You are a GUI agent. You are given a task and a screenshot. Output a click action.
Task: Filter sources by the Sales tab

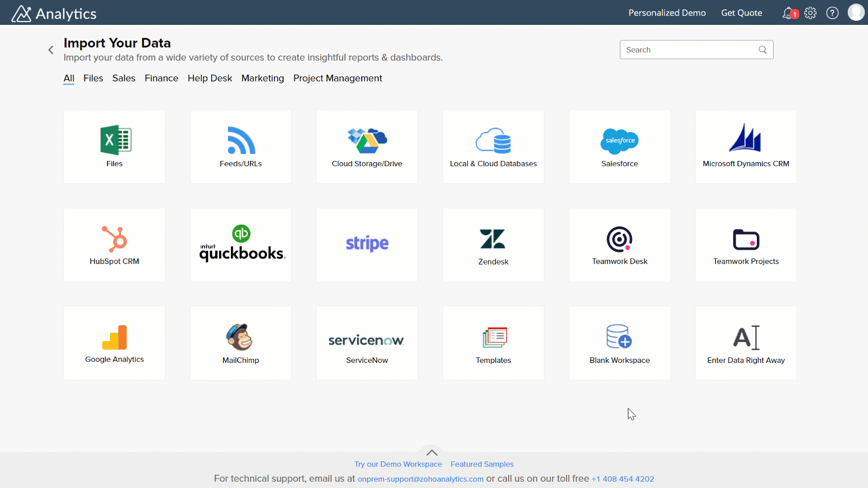[124, 78]
